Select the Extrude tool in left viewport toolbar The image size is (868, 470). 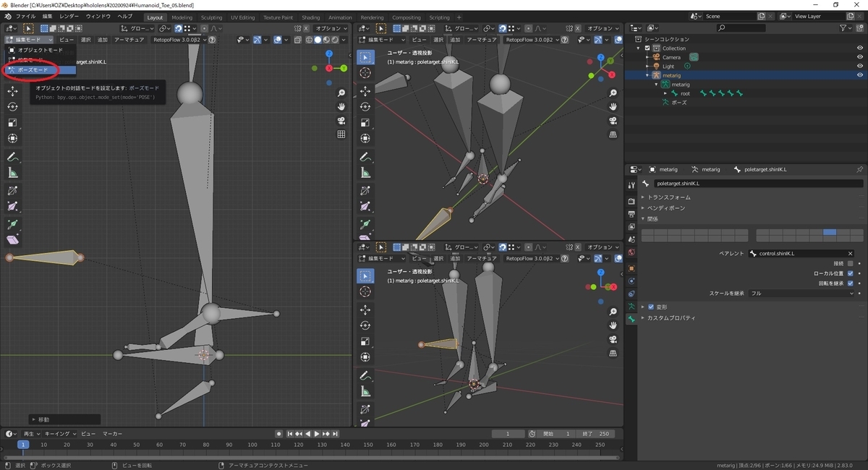pos(13,224)
